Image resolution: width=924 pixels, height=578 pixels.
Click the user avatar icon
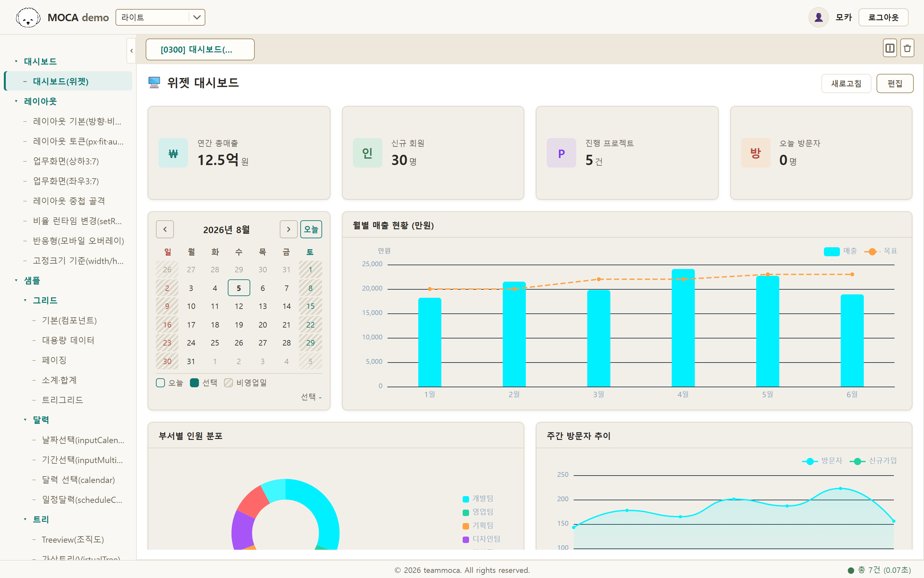point(818,18)
